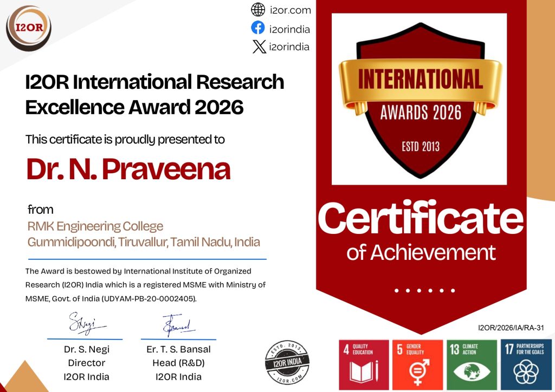Click the certificate number I2OR/2026/IA/RA-31
This screenshot has width=555, height=392.
coord(511,328)
